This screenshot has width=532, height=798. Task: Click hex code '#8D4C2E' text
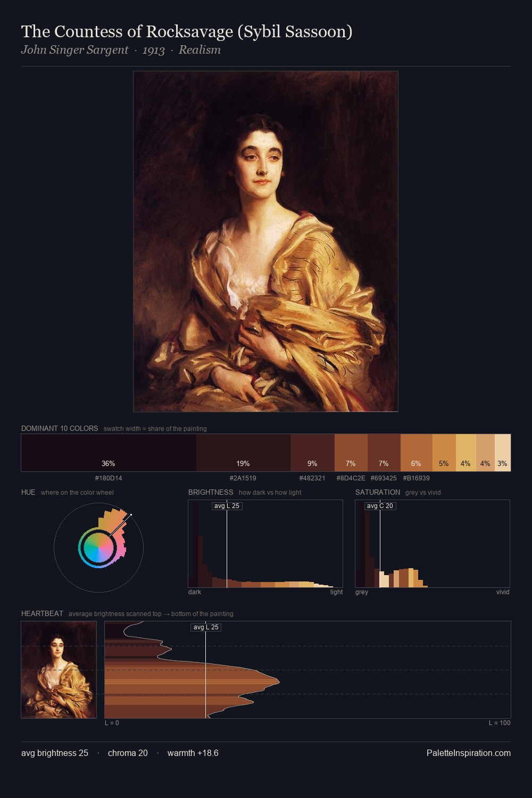351,478
